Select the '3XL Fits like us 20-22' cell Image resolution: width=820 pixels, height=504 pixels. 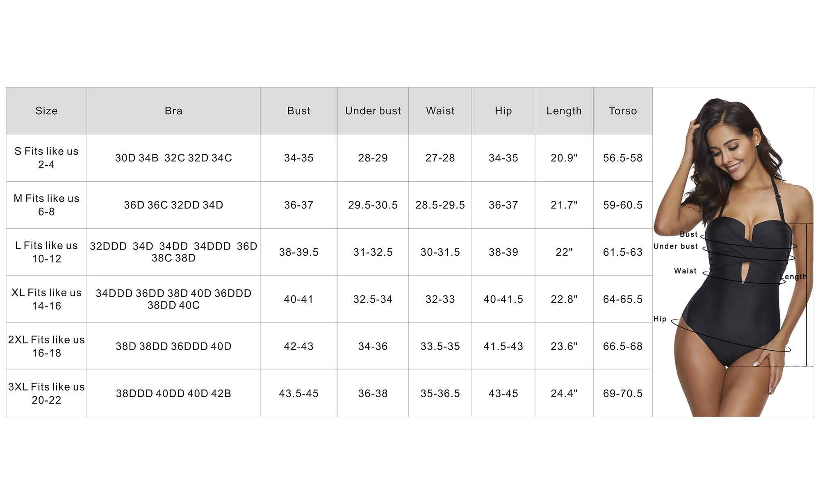(46, 393)
